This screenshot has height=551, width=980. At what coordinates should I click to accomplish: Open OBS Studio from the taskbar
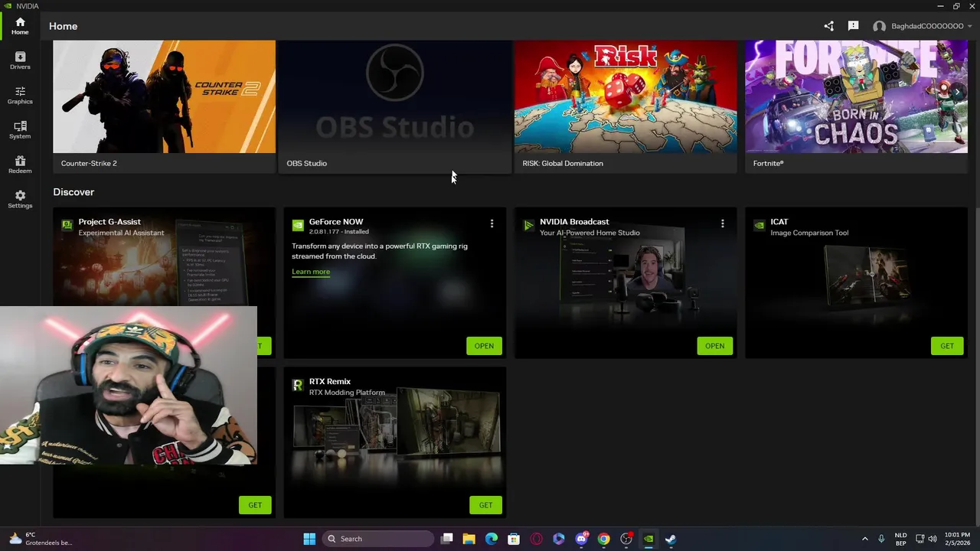(626, 539)
